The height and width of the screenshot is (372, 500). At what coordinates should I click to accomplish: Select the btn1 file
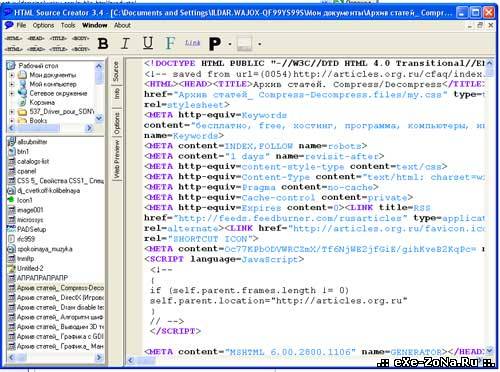coord(23,152)
